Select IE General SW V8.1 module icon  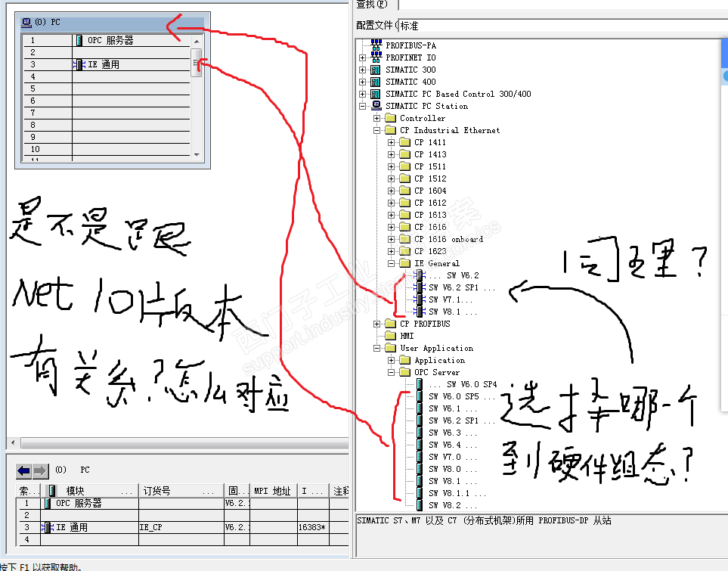click(x=420, y=312)
